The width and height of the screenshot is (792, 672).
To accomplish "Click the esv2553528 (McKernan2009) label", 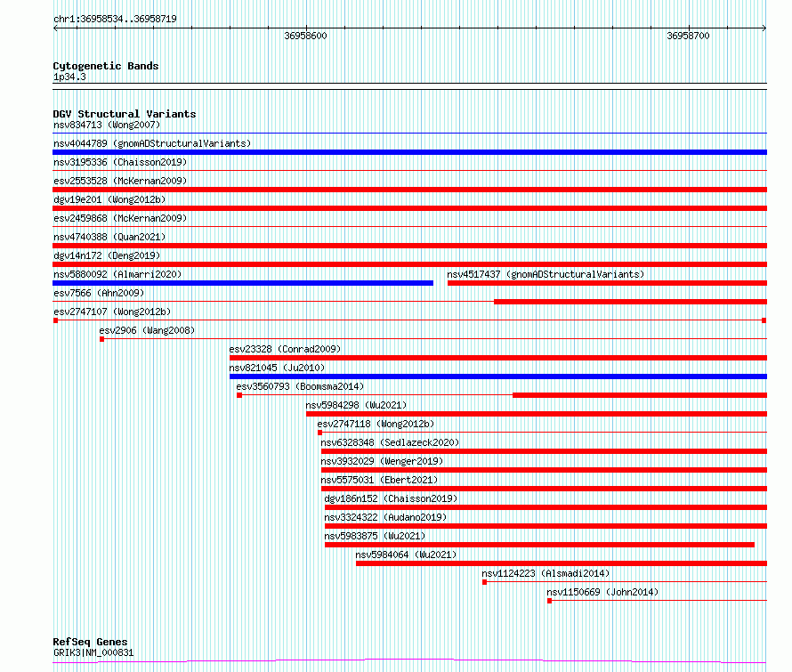I will click(120, 181).
